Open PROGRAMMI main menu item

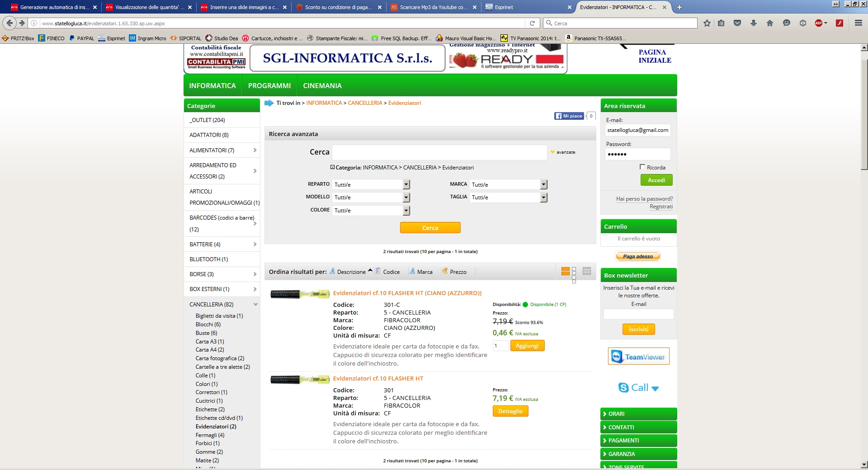pyautogui.click(x=269, y=85)
